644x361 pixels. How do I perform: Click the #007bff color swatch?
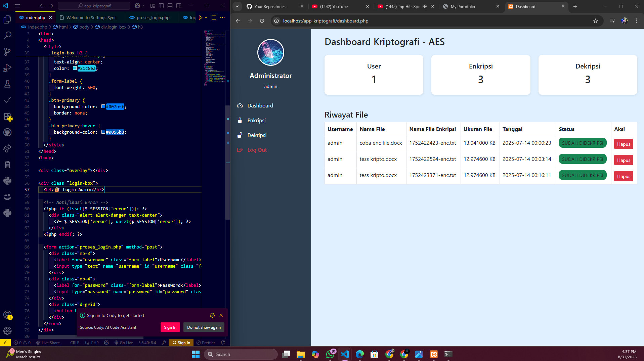tap(103, 106)
